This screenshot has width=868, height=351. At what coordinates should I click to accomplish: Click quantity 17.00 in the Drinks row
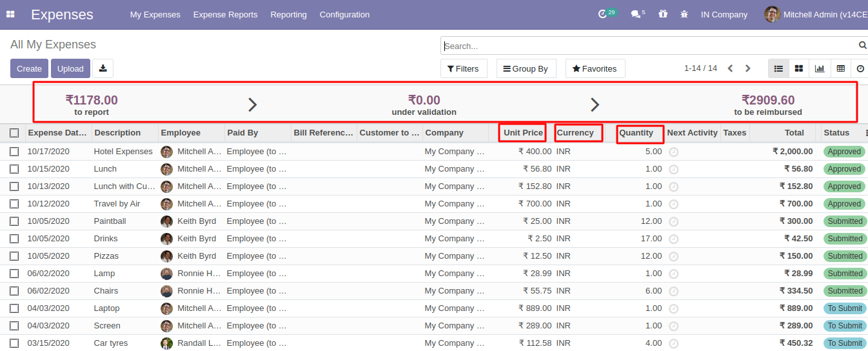coord(651,239)
